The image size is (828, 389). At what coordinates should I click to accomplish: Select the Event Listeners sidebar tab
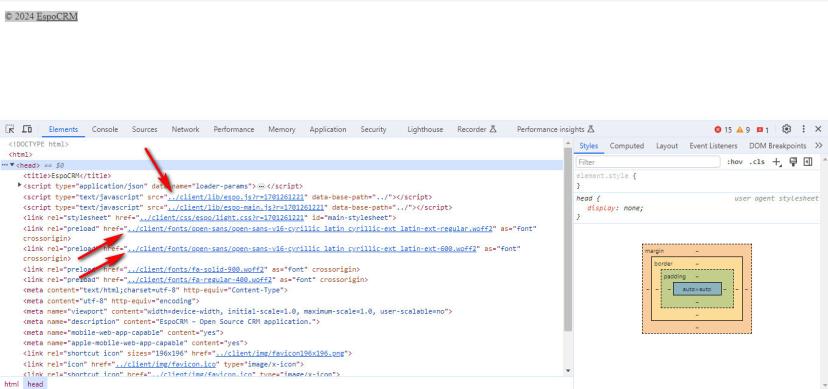tap(713, 146)
